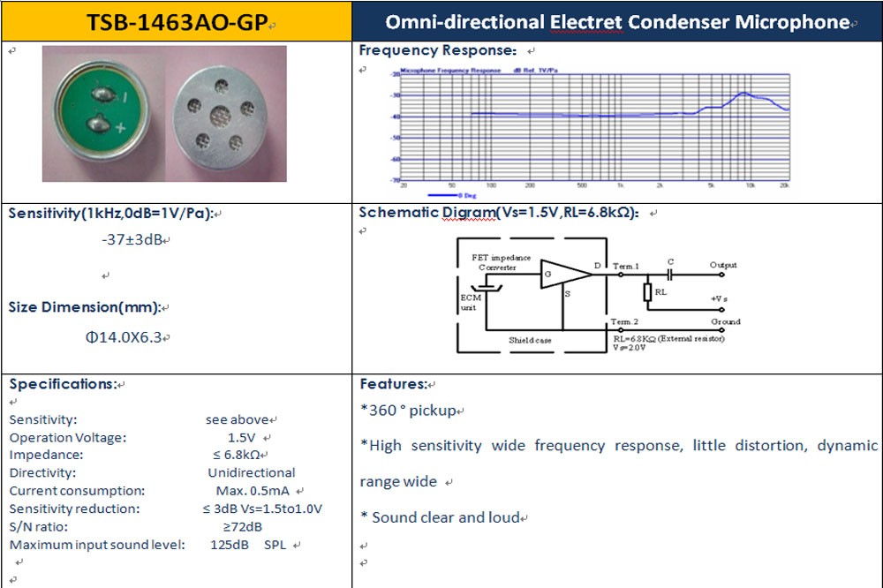This screenshot has width=883, height=588.
Task: Click the -37±3dB sensitivity value
Action: coord(132,239)
